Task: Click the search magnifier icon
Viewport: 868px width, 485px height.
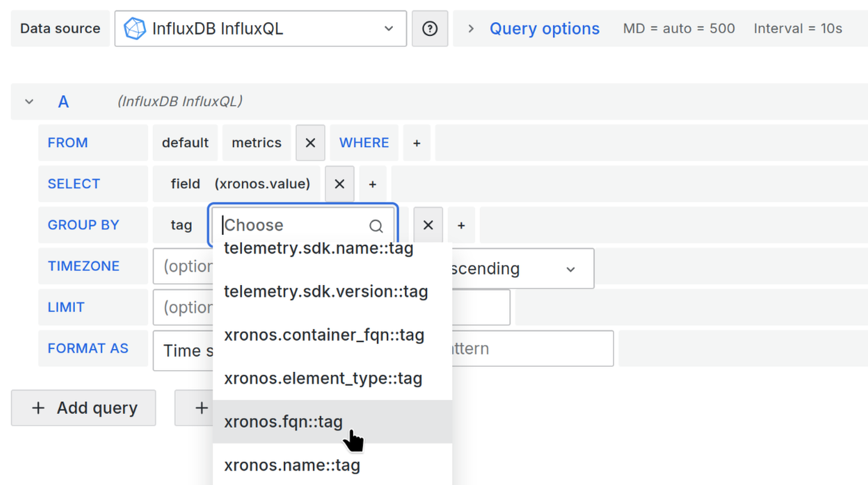Action: (376, 226)
